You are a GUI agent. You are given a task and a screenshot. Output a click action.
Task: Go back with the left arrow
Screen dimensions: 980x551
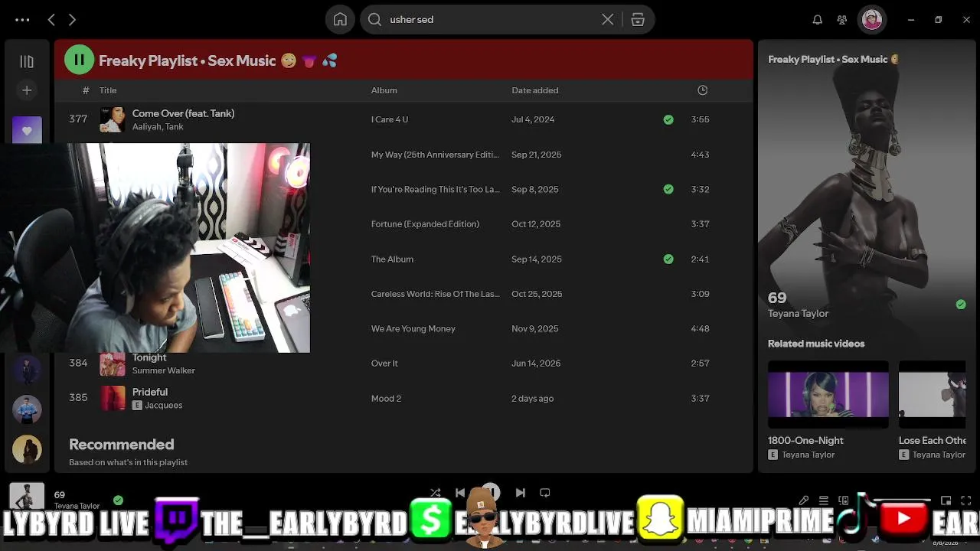(51, 20)
